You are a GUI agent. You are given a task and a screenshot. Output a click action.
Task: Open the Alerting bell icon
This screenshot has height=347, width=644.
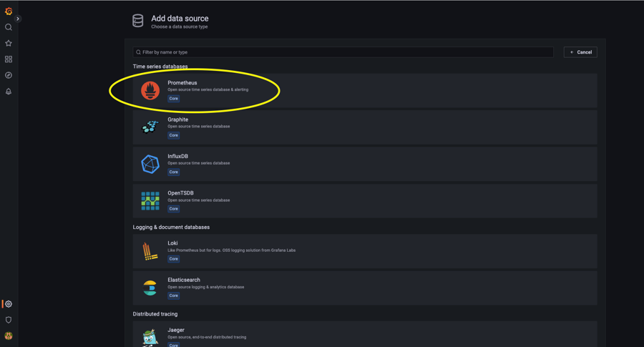(x=9, y=92)
